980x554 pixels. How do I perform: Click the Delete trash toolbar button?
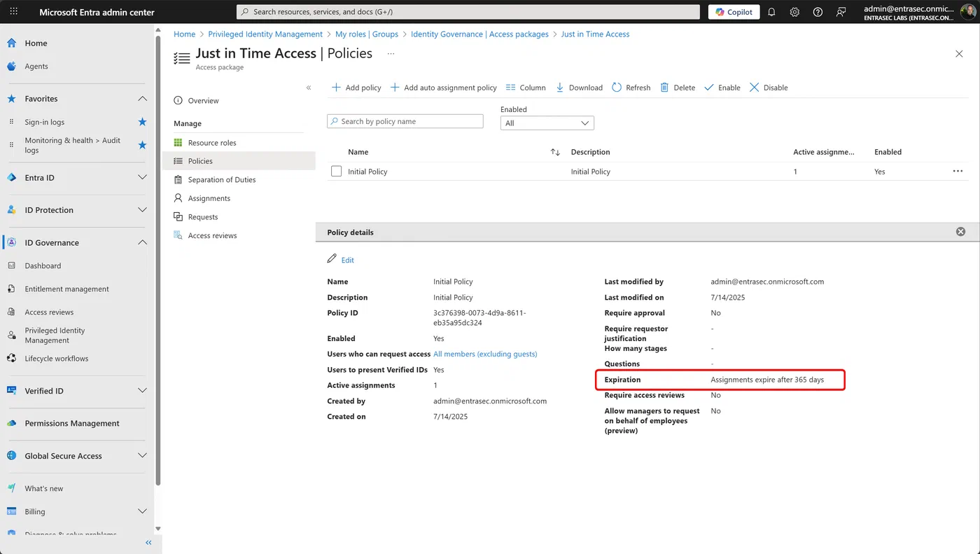coord(678,88)
